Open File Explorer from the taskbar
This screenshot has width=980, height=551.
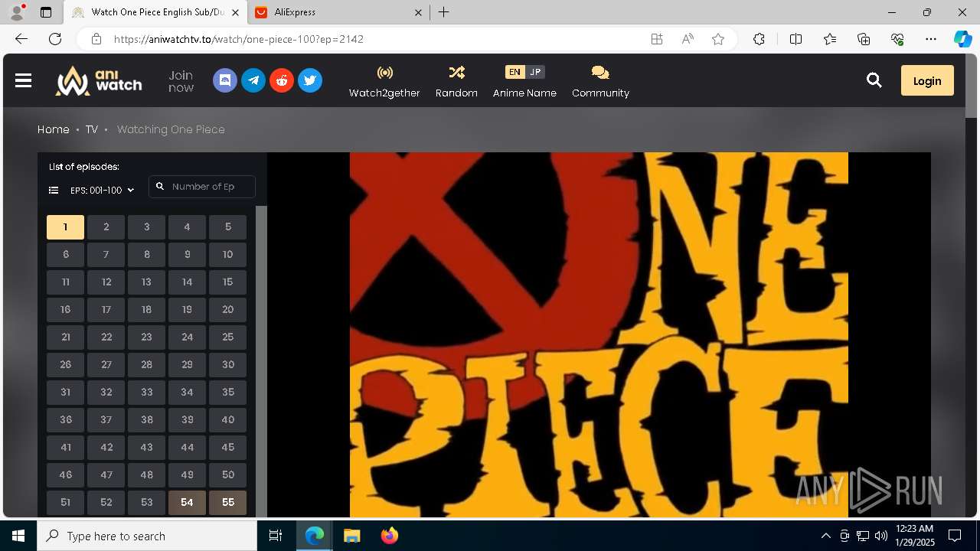click(x=351, y=536)
